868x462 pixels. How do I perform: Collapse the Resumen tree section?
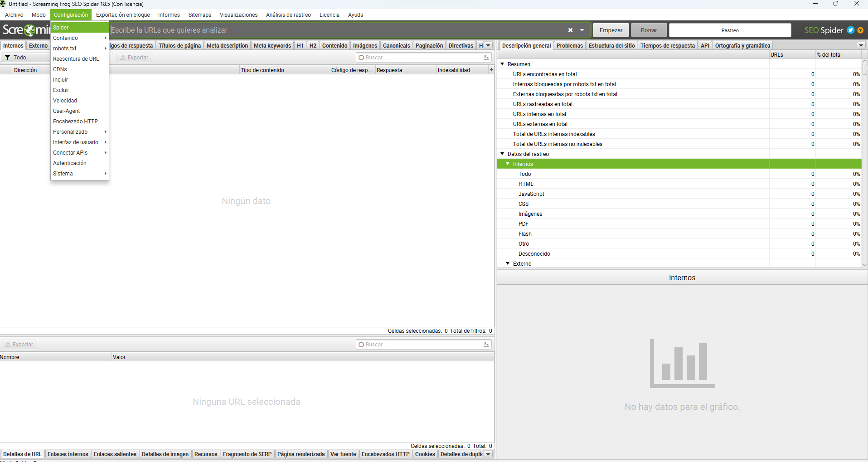click(x=502, y=64)
